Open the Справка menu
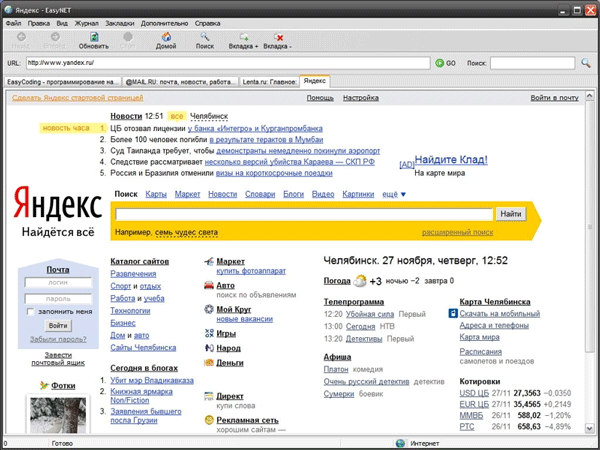 coord(207,23)
